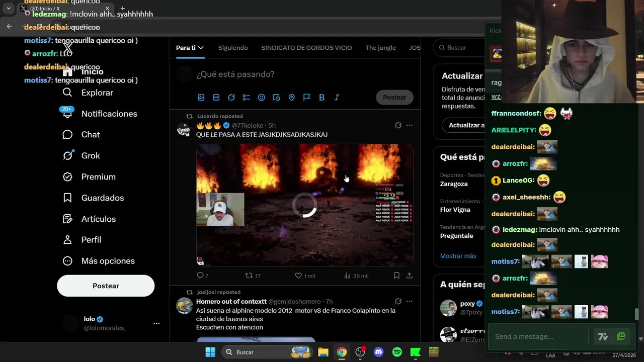
Task: Reply to the 77keloke post
Action: tap(202, 276)
